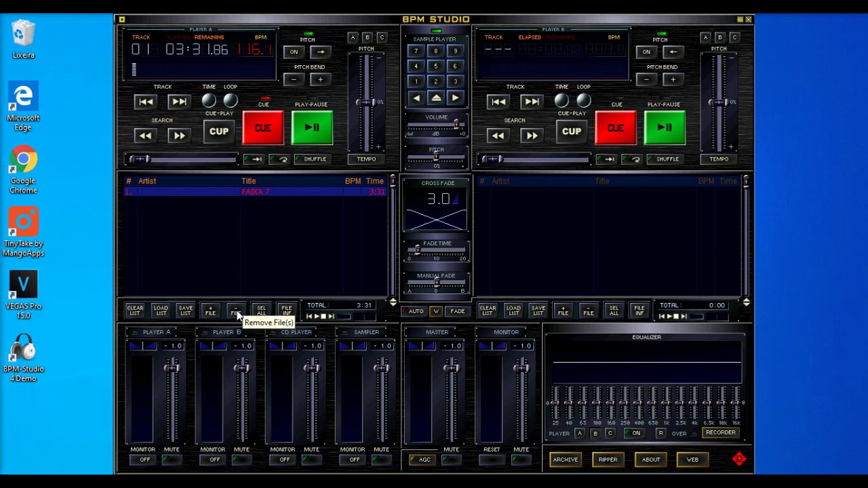Toggle repeat loop arrow on Player A

tap(279, 159)
